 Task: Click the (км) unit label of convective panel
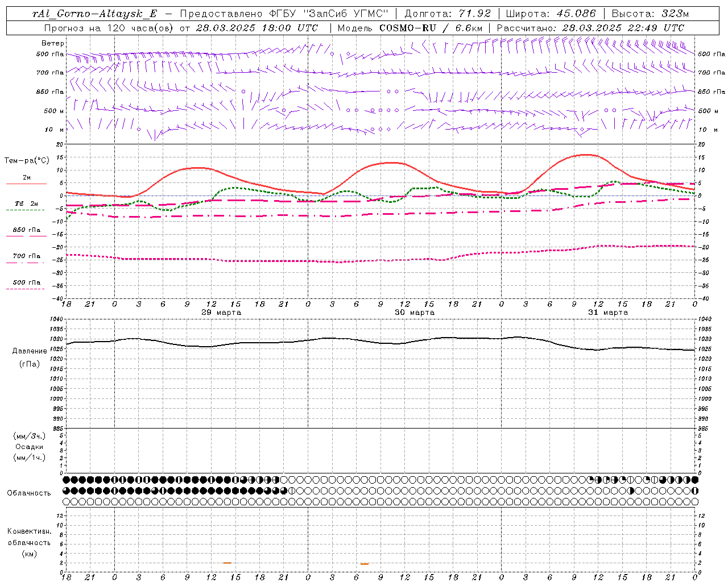click(x=30, y=554)
